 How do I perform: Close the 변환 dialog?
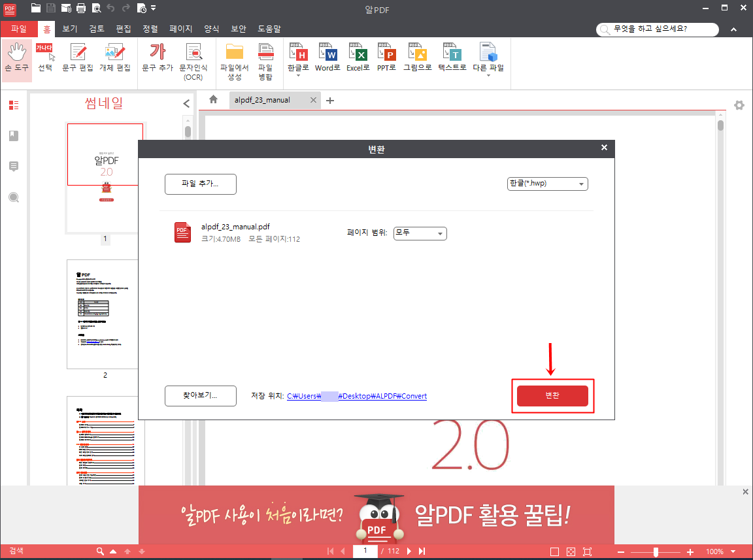(604, 148)
